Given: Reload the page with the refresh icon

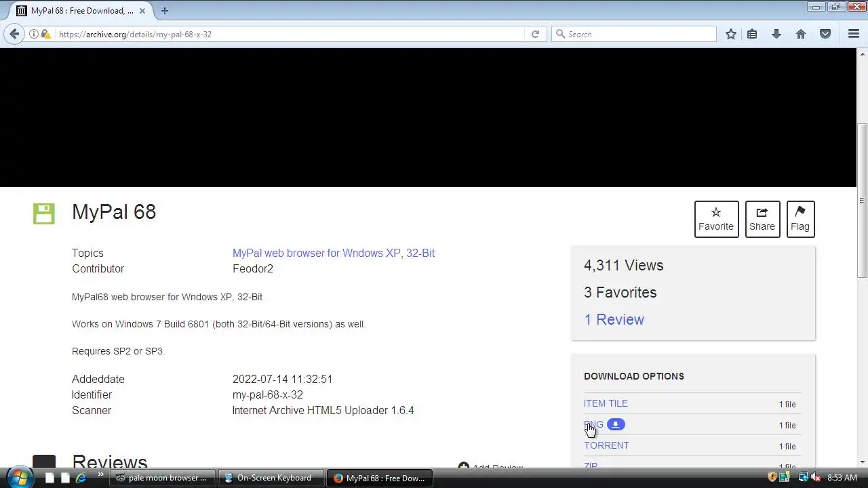Looking at the screenshot, I should tap(535, 34).
